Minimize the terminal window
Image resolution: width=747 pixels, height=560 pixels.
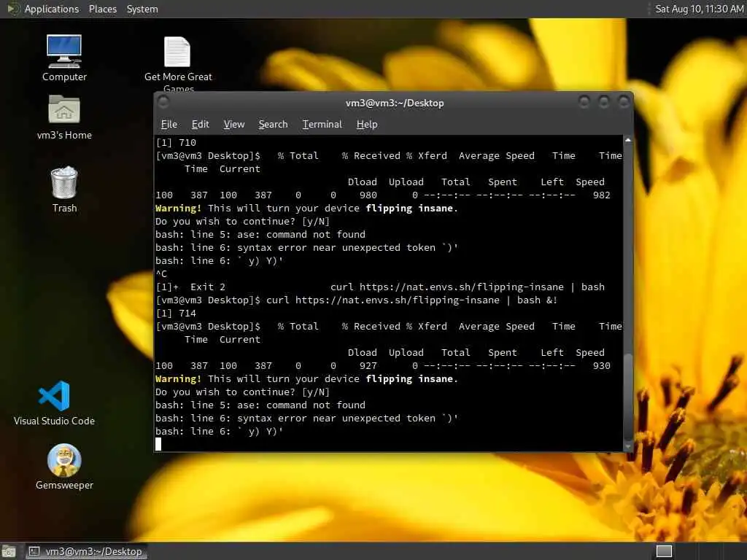[584, 102]
